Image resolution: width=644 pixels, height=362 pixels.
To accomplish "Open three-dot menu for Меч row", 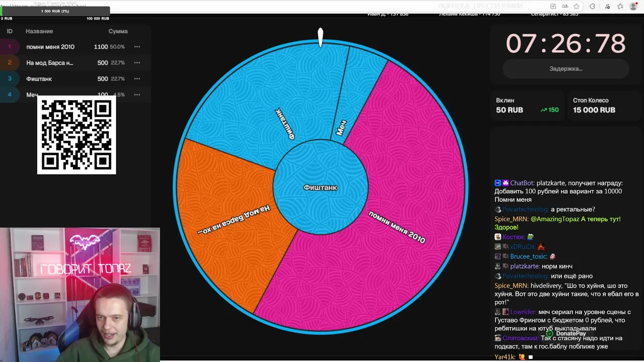I will click(137, 95).
